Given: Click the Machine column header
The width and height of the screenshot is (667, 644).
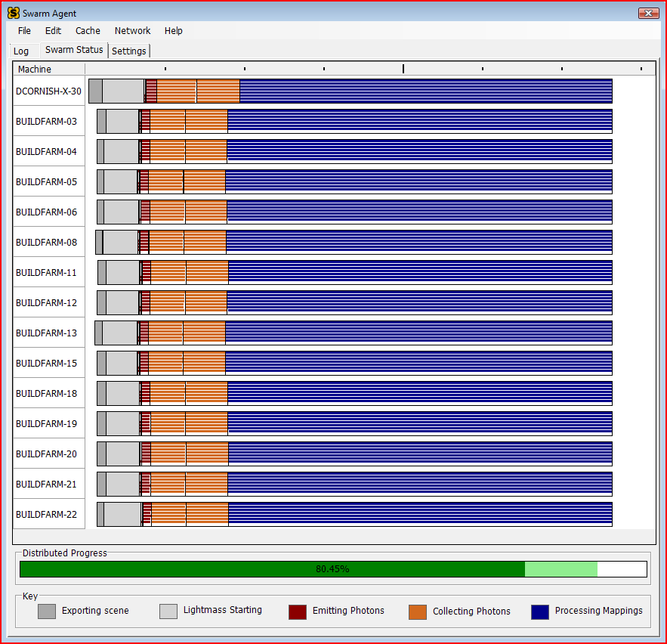Looking at the screenshot, I should [49, 69].
